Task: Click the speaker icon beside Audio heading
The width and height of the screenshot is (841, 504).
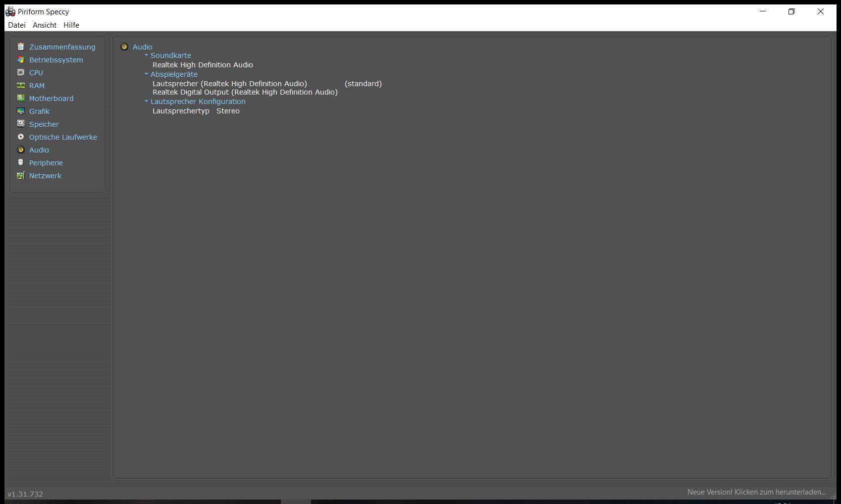Action: (x=124, y=47)
